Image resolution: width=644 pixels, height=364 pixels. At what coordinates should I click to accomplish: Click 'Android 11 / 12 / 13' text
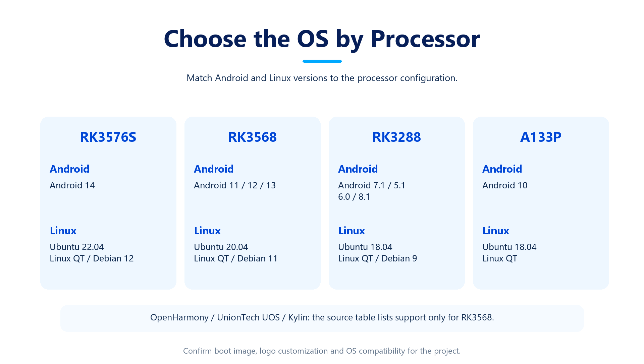(x=235, y=185)
